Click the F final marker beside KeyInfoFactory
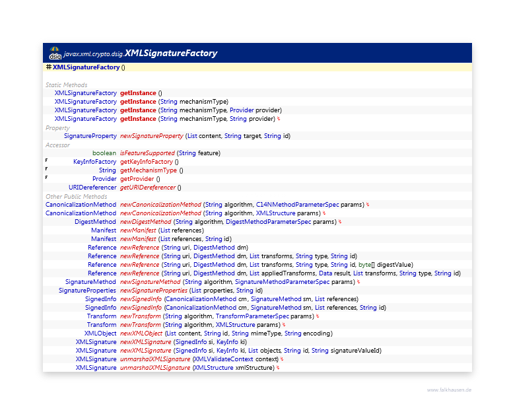The height and width of the screenshot is (420, 509). [46, 160]
